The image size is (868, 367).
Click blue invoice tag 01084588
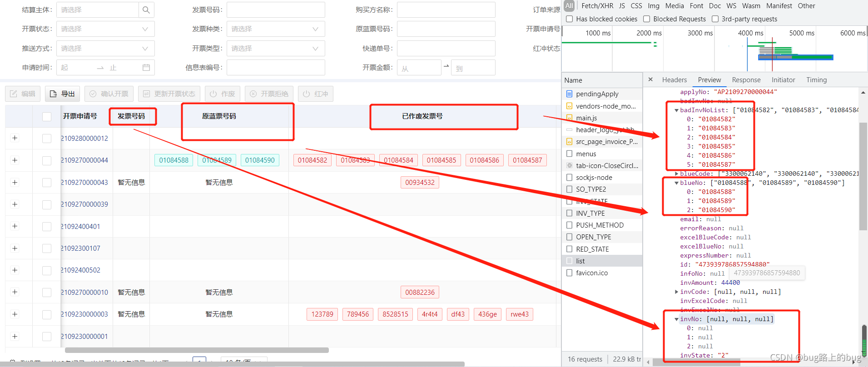coord(174,160)
